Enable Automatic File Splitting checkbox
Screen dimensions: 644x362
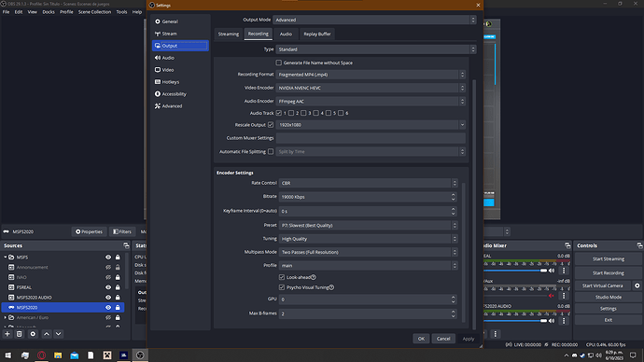(271, 151)
